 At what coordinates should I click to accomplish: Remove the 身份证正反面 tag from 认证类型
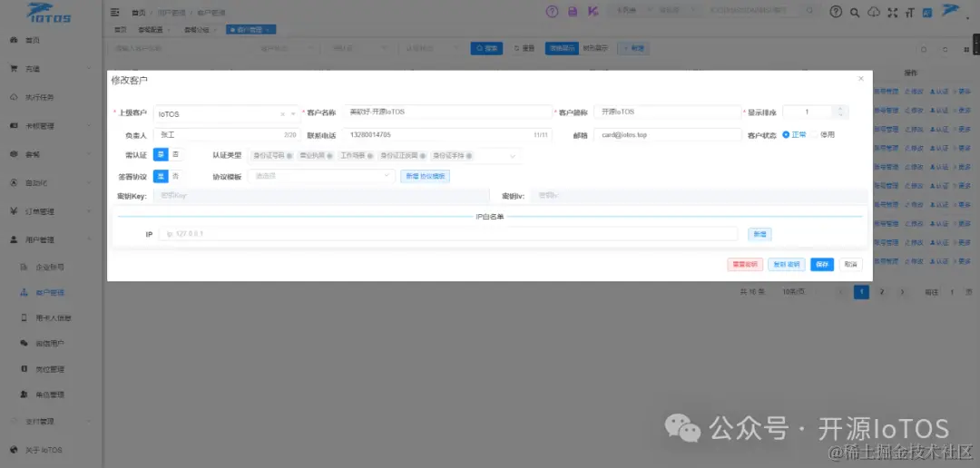coord(423,156)
